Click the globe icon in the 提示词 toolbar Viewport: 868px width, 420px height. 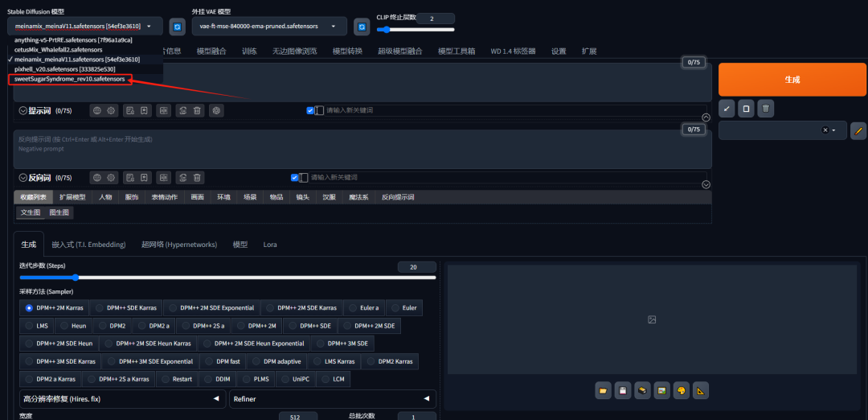(97, 110)
